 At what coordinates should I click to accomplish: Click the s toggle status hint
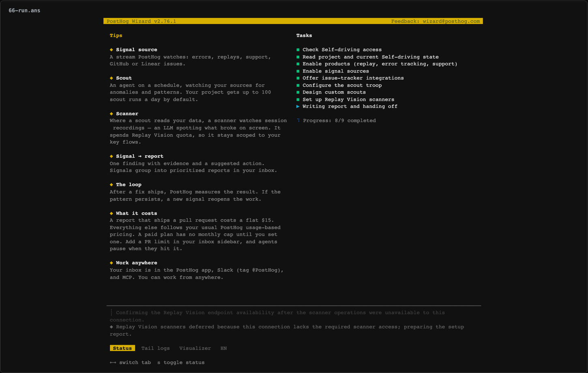coord(181,363)
